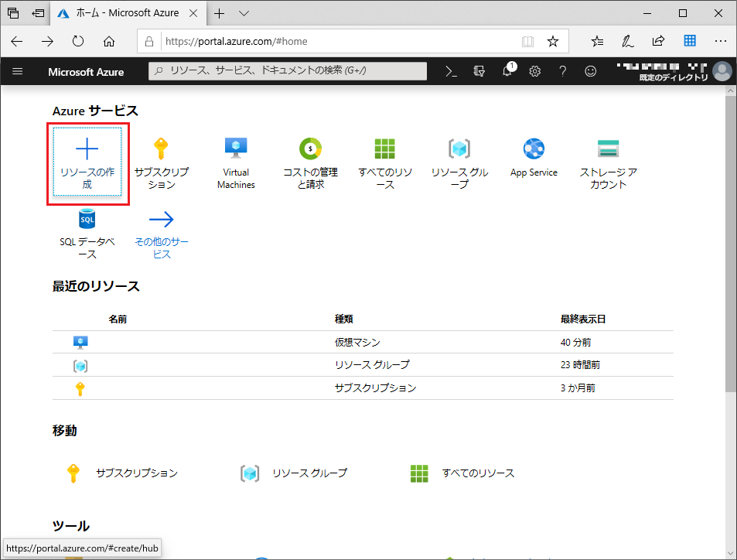Set the open tabs aside
737x560 pixels.
(x=38, y=13)
